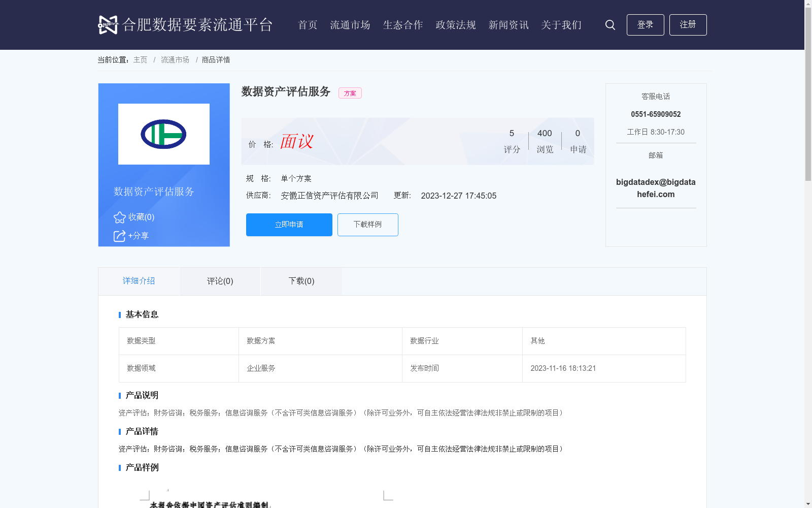
Task: Click +分享 text link
Action: [x=139, y=236]
